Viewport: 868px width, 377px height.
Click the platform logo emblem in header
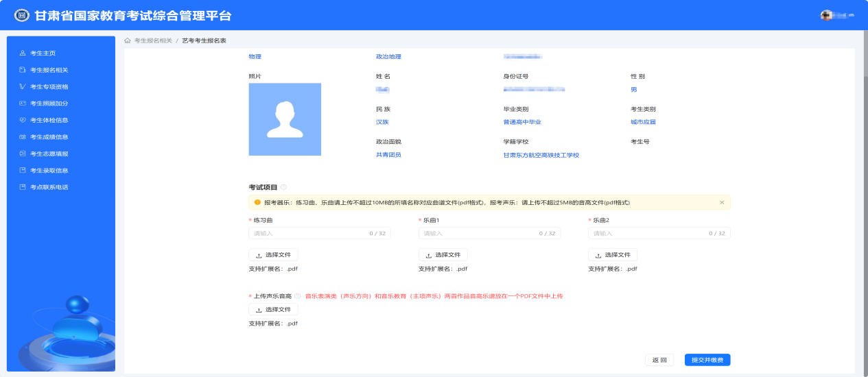point(21,15)
